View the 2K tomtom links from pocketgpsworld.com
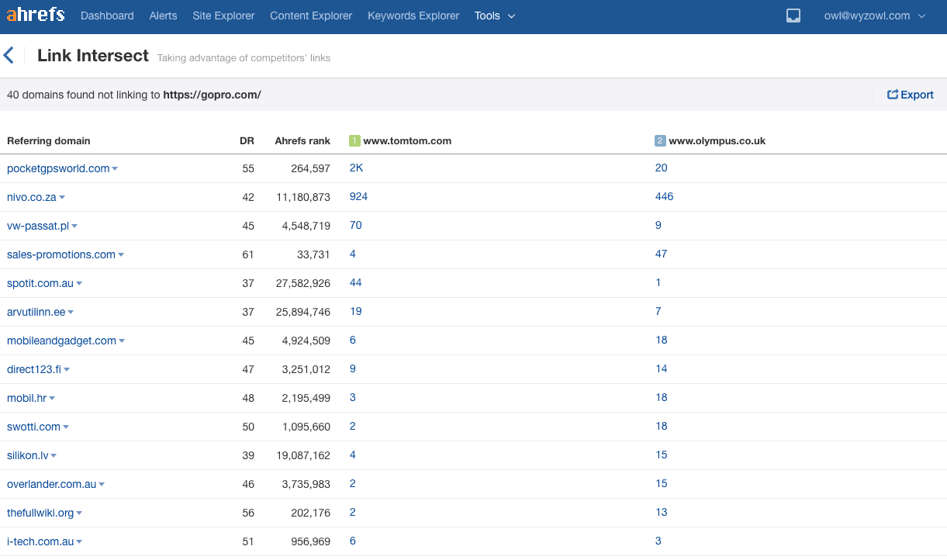 point(356,168)
